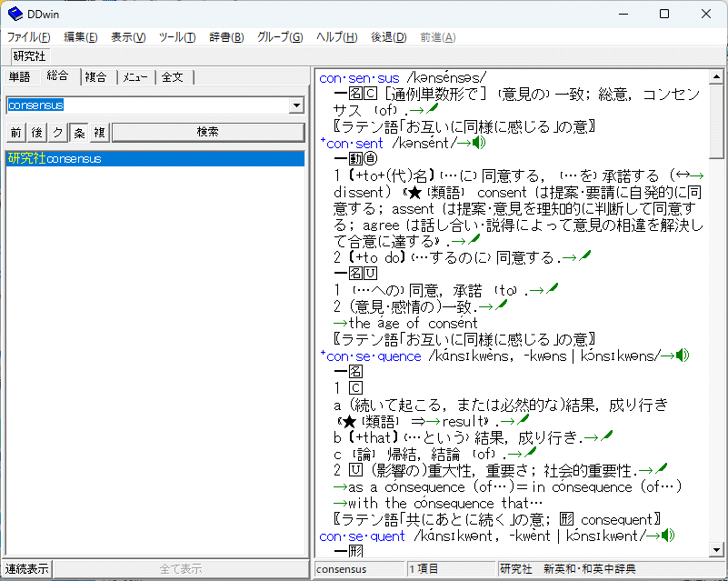Click the definition pane vertical scrollbar
728x581 pixels.
point(717,318)
